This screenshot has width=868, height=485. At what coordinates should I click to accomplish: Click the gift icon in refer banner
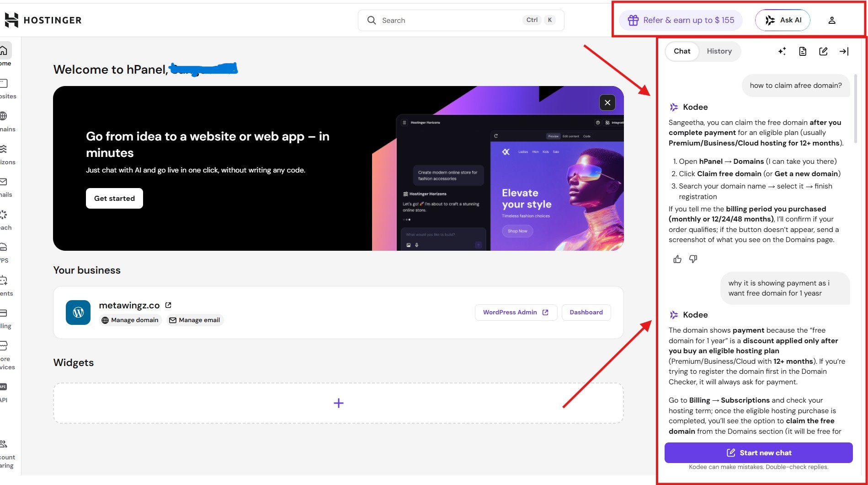point(633,20)
